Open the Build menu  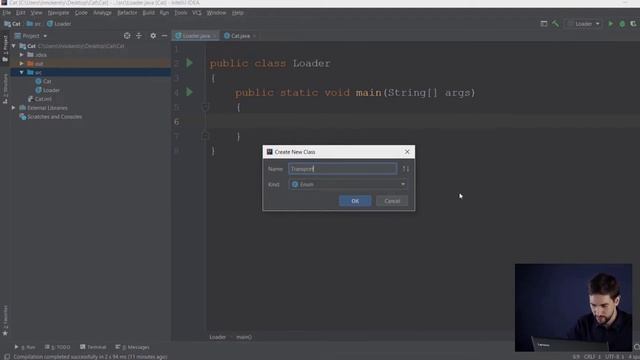(148, 13)
